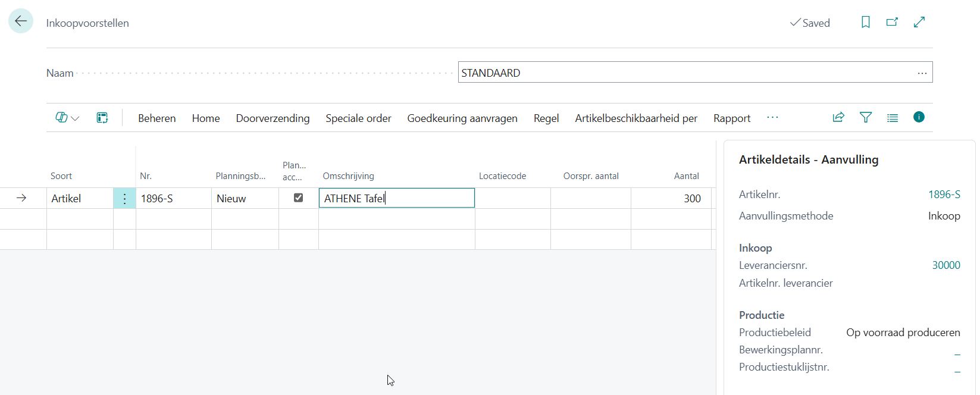Click the Locatiecode column header
The height and width of the screenshot is (395, 980).
point(502,176)
